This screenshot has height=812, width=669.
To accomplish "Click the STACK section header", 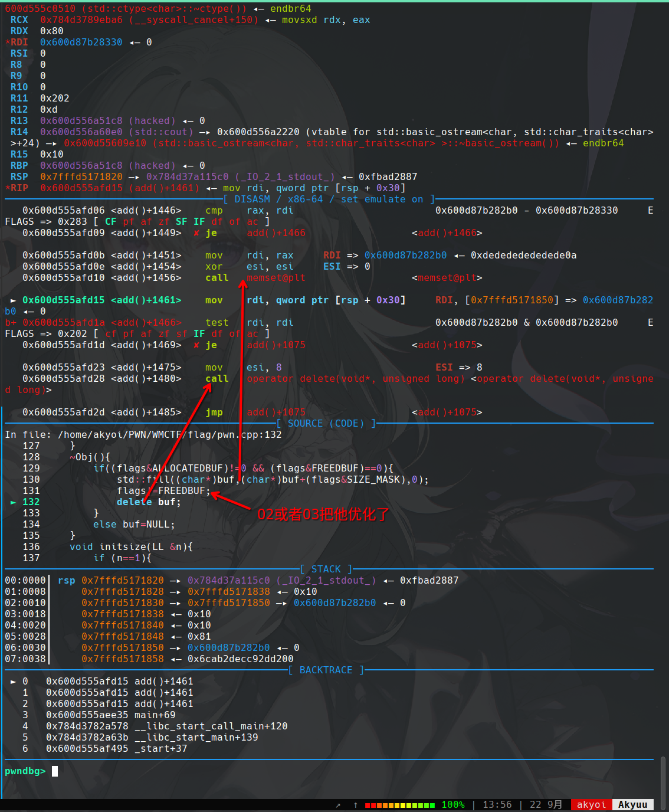I will tap(326, 569).
